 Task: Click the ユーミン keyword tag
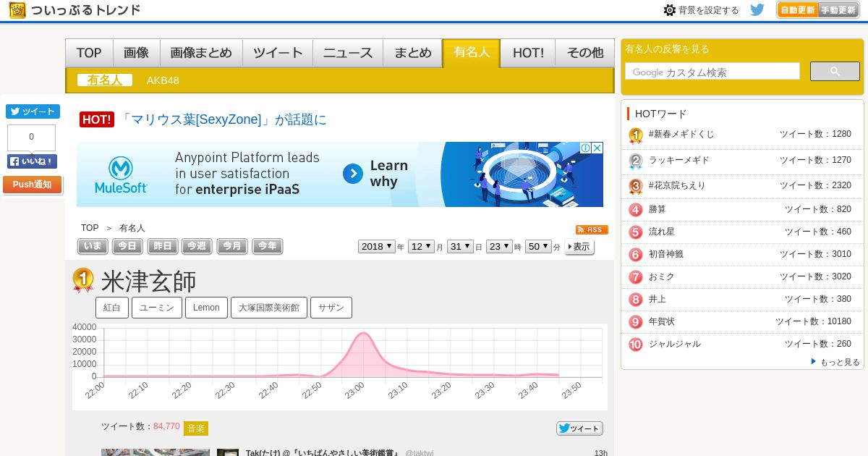pos(157,308)
